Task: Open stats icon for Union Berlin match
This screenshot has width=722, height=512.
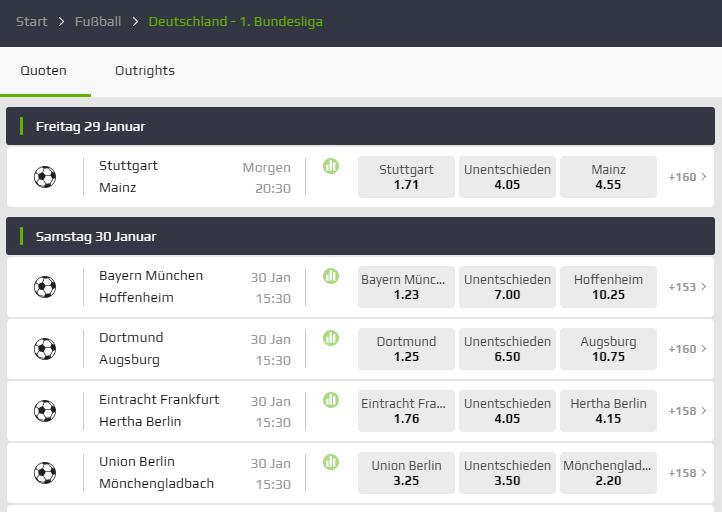Action: tap(331, 462)
